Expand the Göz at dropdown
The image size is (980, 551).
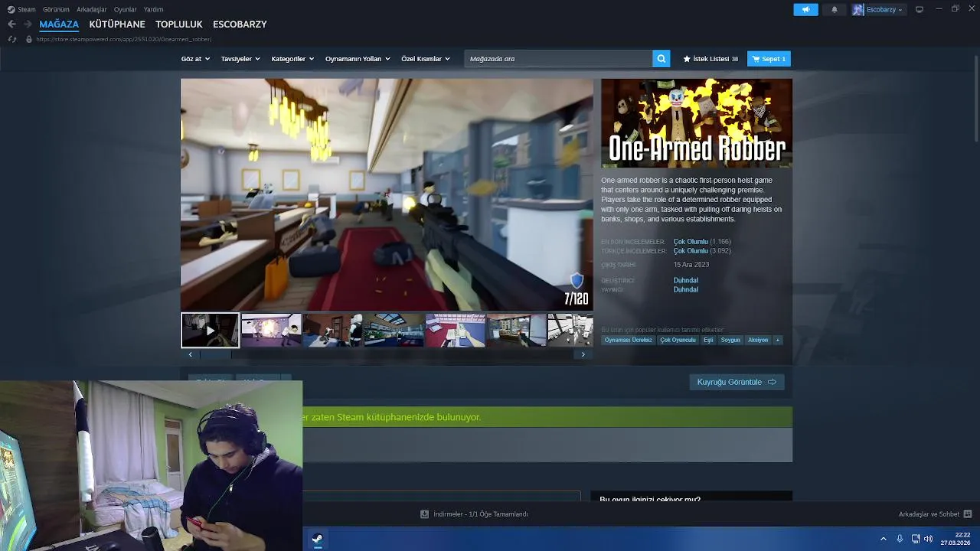tap(195, 59)
